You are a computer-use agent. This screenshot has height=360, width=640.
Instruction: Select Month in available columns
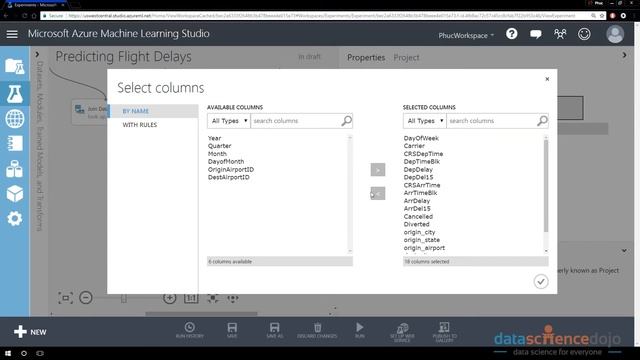217,154
